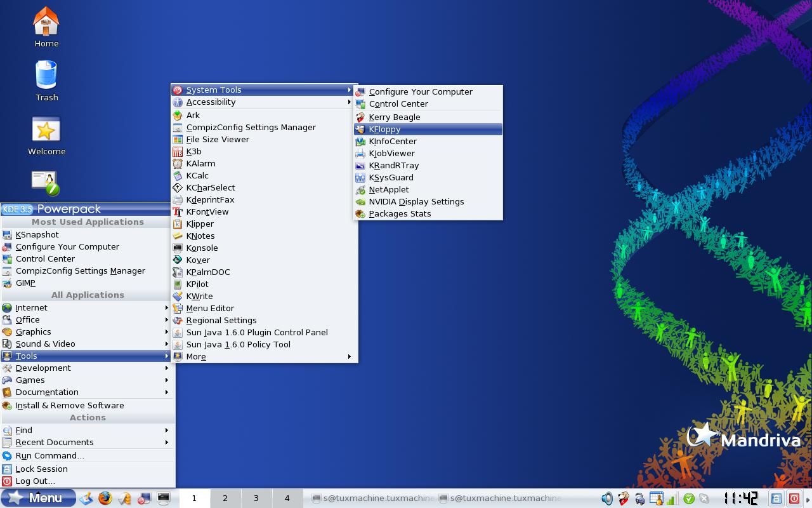Open Menu Editor from Tools
812x508 pixels.
[265, 309]
